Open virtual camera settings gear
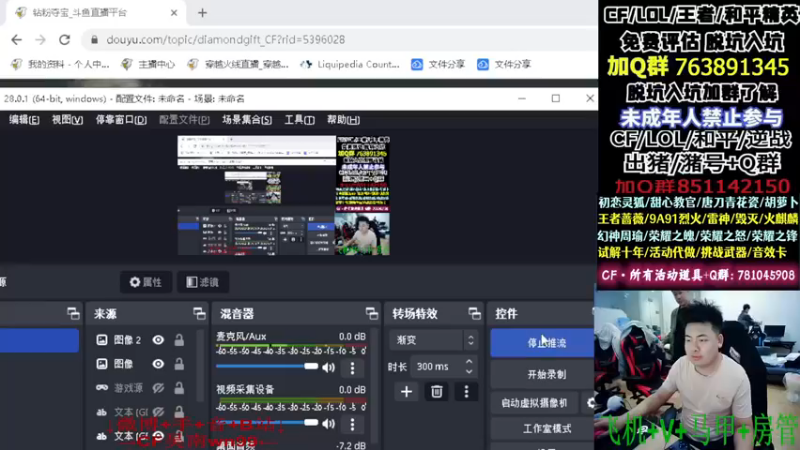 click(590, 403)
